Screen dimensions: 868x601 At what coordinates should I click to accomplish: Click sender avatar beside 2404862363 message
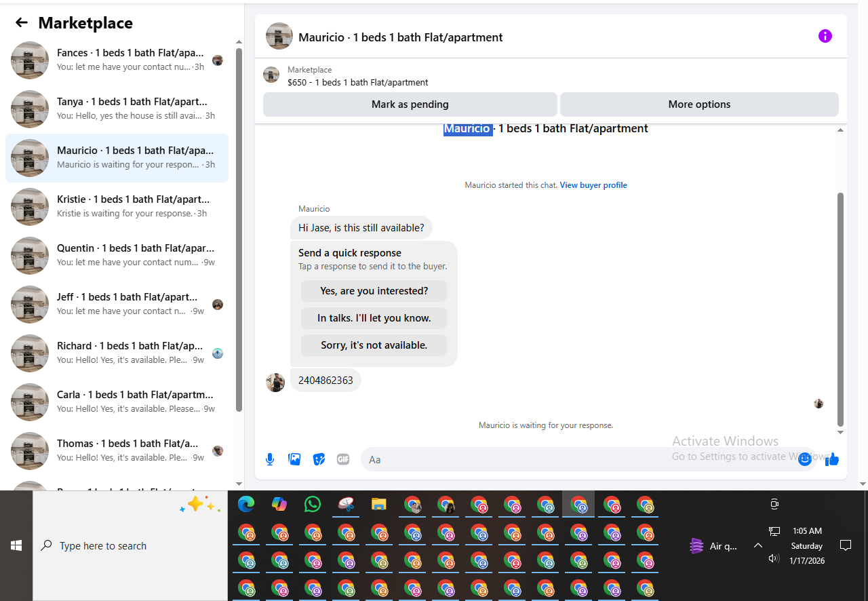(275, 382)
